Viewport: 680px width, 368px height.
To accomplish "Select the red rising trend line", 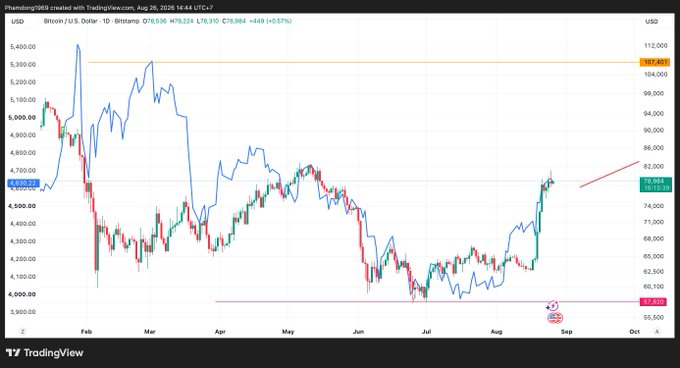I will click(609, 174).
